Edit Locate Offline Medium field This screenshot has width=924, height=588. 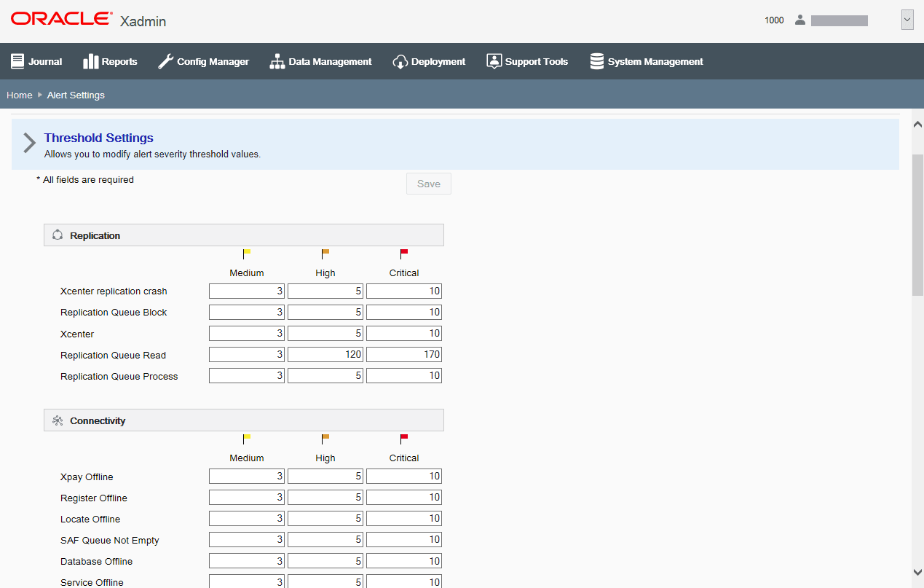tap(247, 519)
